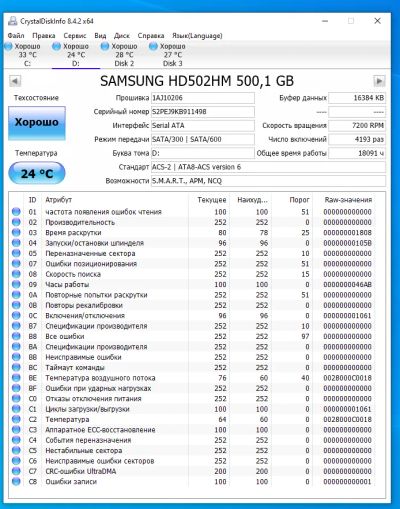Click the transfer mode field SATA/300 | SATA/600
The height and width of the screenshot is (509, 400).
pyautogui.click(x=203, y=139)
